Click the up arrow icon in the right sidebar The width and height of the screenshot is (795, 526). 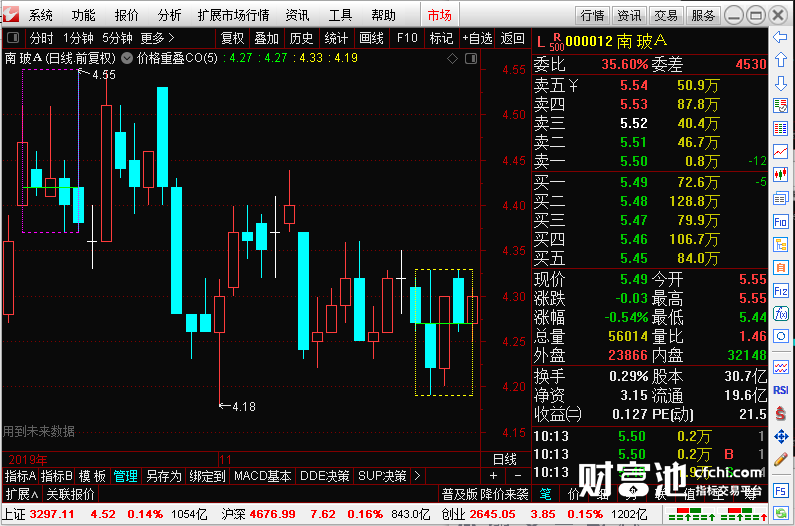point(780,60)
